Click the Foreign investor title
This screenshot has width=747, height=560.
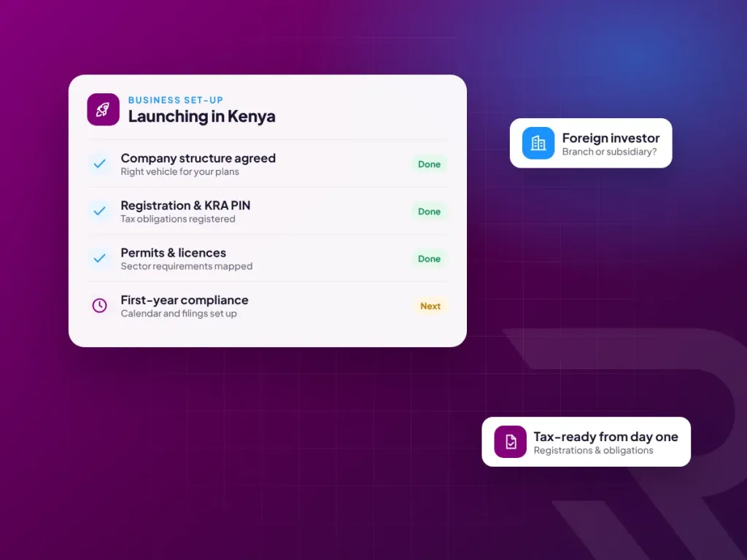coord(611,138)
